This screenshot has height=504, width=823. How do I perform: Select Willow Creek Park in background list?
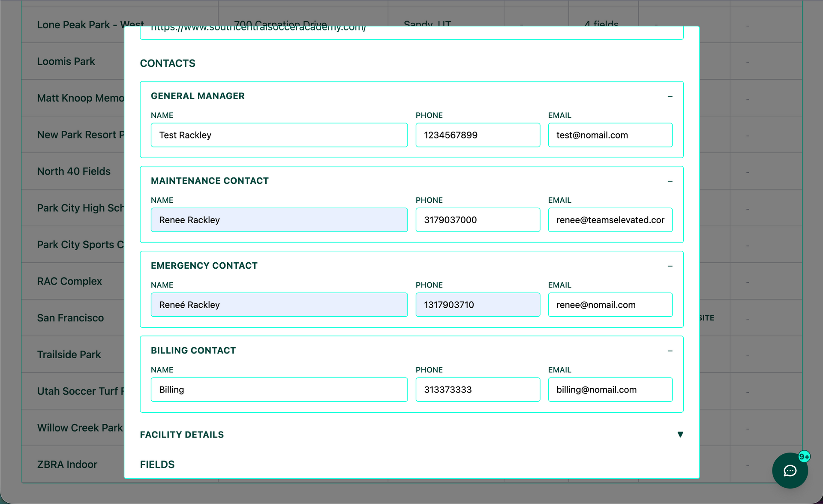(80, 428)
